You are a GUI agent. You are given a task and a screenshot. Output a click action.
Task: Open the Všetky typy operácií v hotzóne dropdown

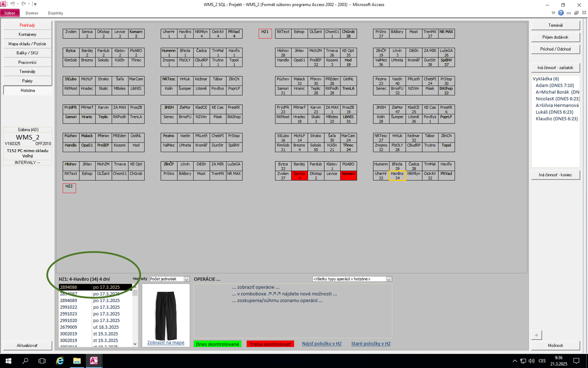(x=389, y=279)
